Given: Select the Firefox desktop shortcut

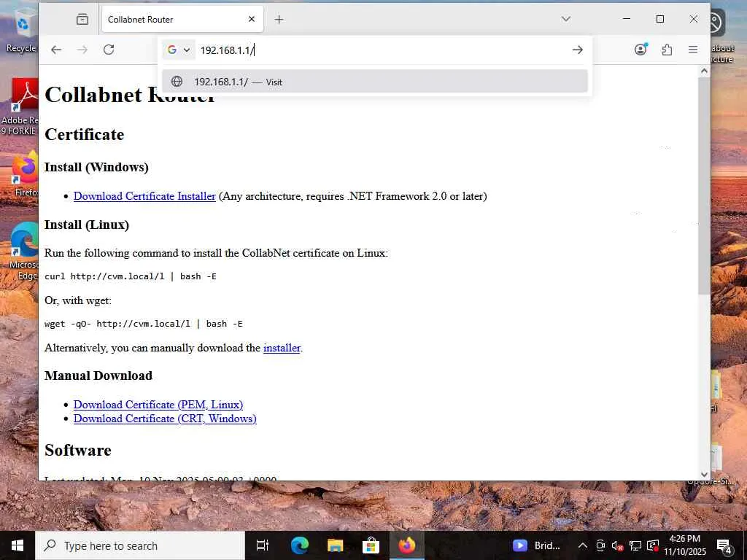Looking at the screenshot, I should pos(25,174).
